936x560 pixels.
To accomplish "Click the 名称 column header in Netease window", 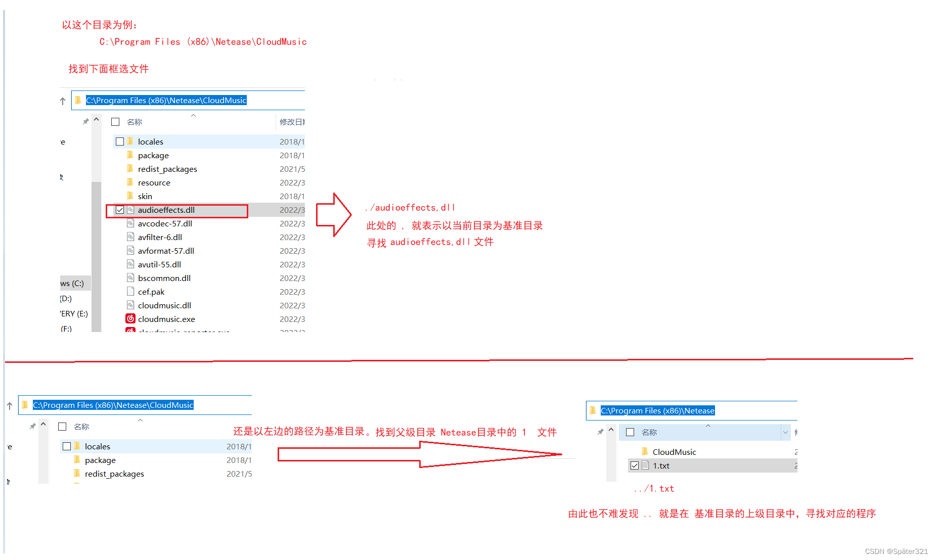I will click(649, 432).
